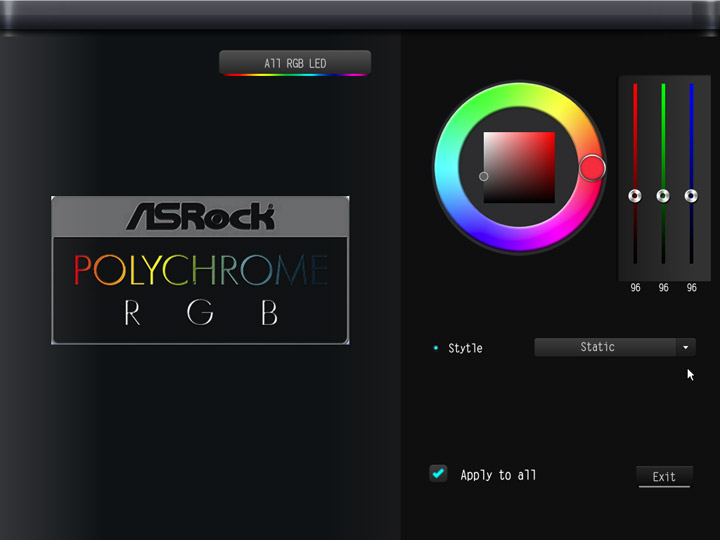720x540 pixels.
Task: Click the blue channel value 96
Action: [x=692, y=288]
